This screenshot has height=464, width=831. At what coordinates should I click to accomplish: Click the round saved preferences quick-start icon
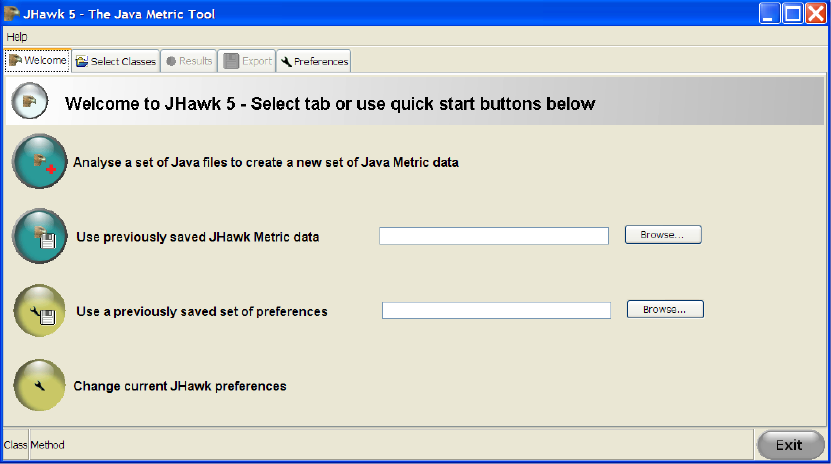pos(40,311)
